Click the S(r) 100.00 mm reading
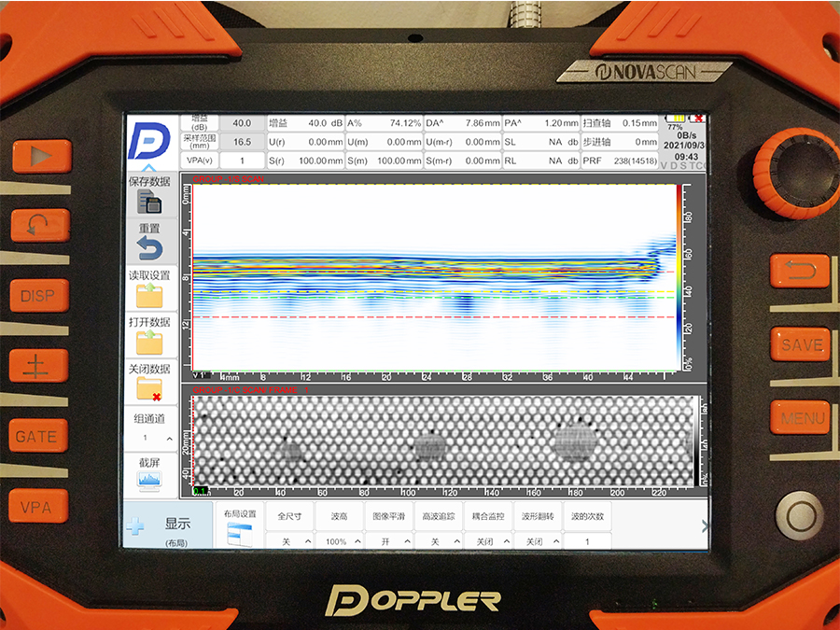The image size is (840, 630). click(x=306, y=161)
